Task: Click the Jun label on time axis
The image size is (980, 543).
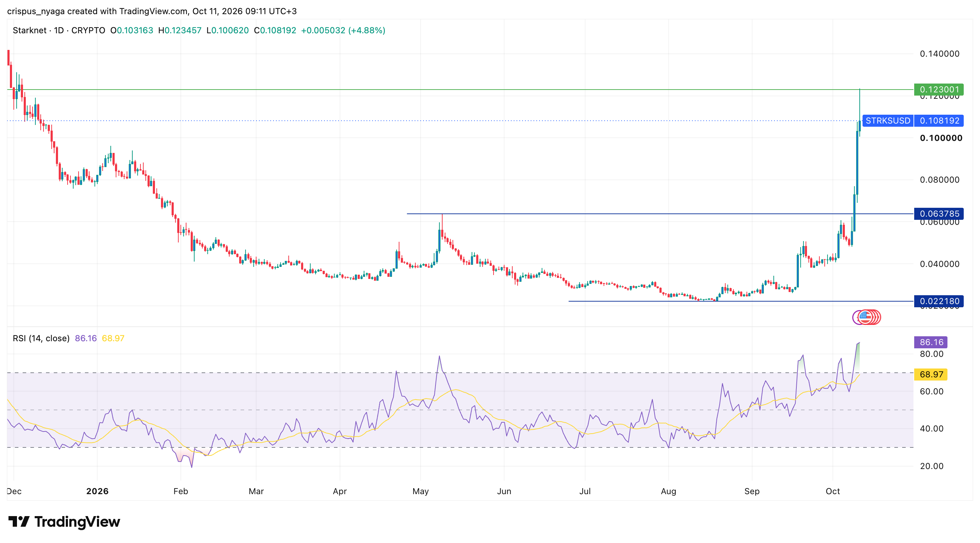Action: coord(504,491)
